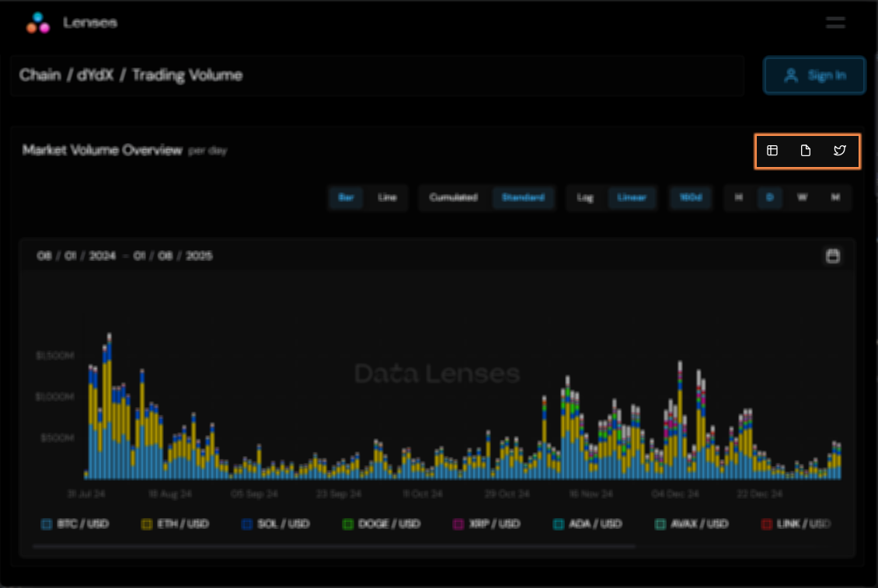Click the Sign In button
The image size is (878, 588).
point(814,75)
